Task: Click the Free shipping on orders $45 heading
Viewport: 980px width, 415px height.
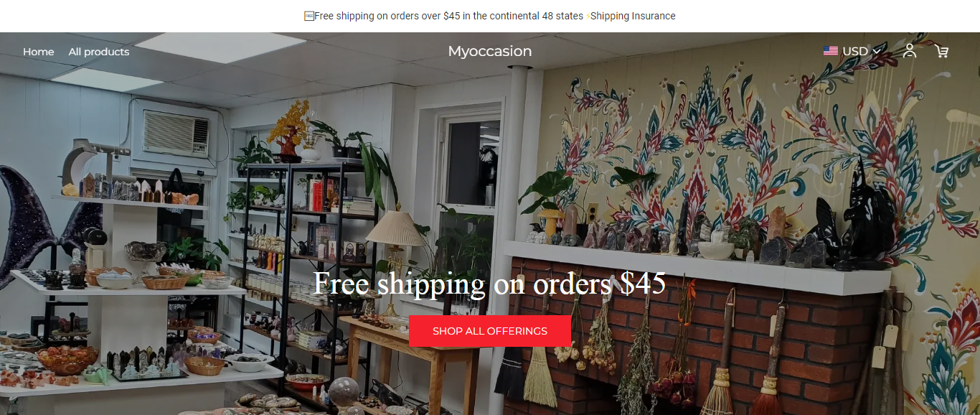Action: (x=490, y=283)
